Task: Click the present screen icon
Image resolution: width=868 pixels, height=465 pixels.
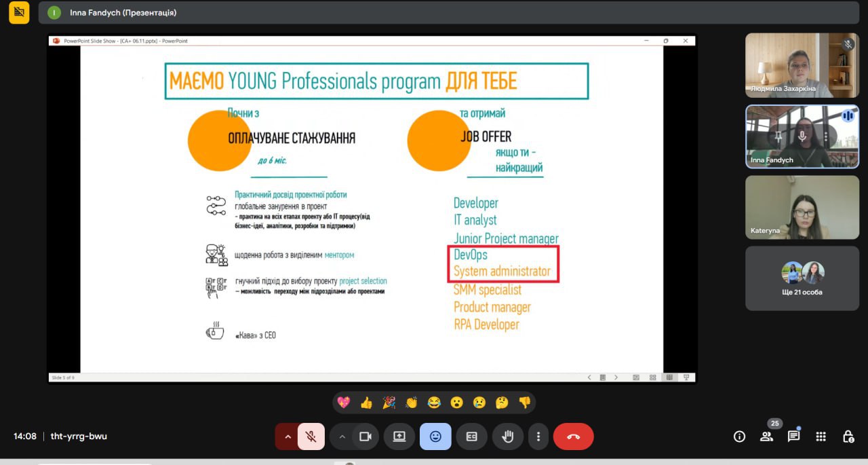Action: pyautogui.click(x=399, y=436)
